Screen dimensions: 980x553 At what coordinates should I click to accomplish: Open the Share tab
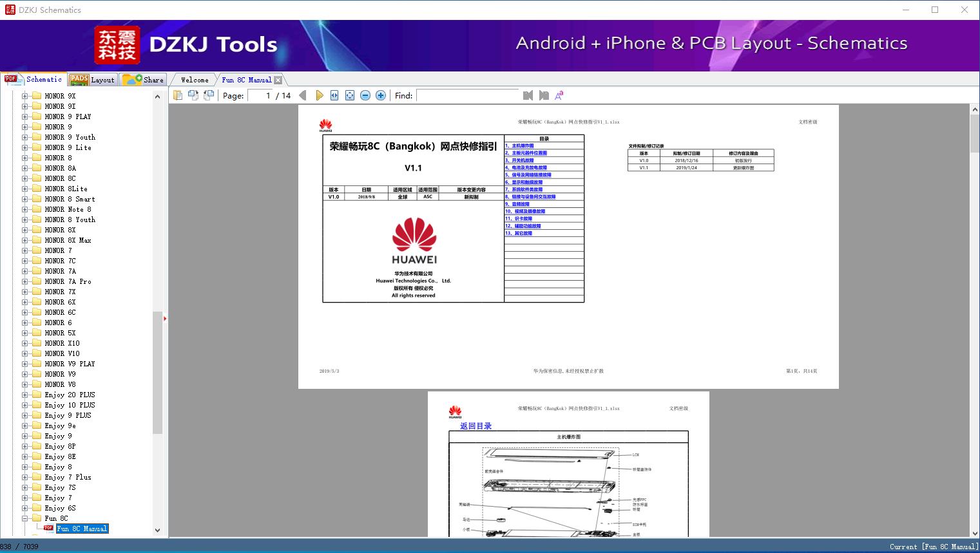click(x=143, y=80)
